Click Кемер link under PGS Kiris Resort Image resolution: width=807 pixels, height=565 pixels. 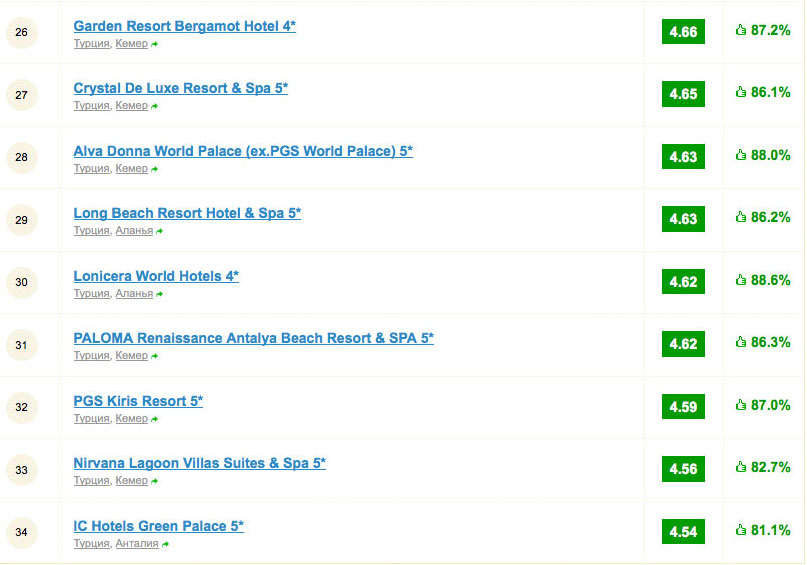[x=131, y=419]
